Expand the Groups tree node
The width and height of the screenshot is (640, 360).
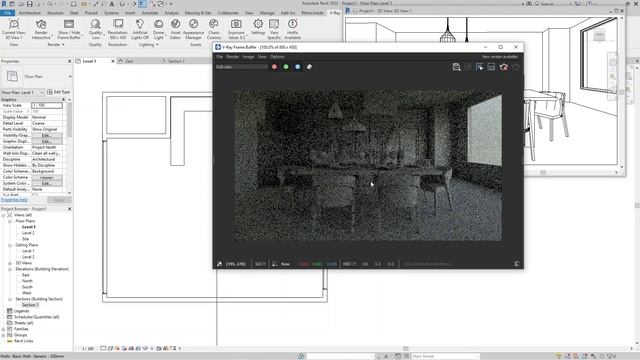click(3, 335)
